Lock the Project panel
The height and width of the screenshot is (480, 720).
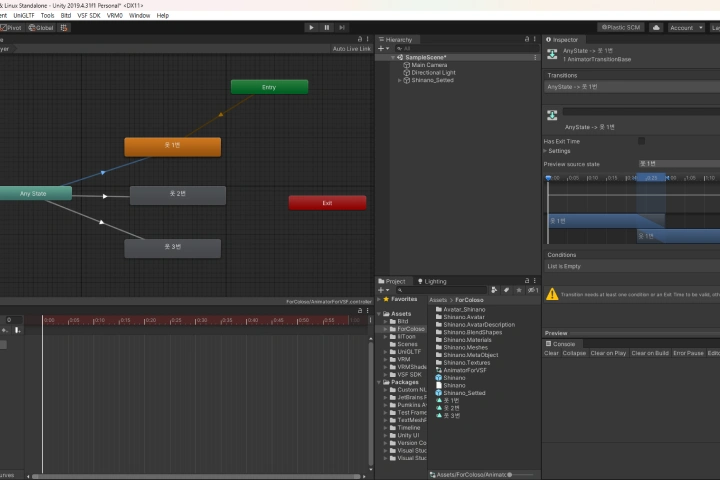[x=527, y=281]
